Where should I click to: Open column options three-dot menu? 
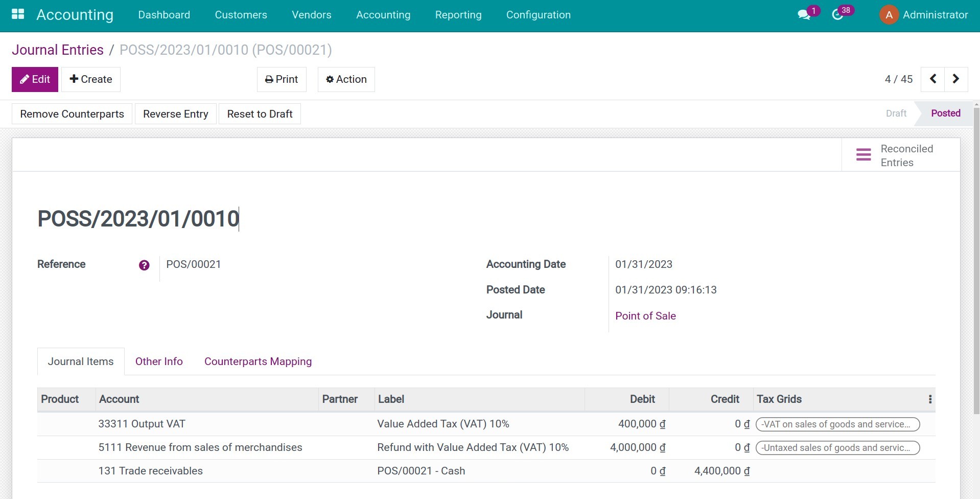click(930, 399)
